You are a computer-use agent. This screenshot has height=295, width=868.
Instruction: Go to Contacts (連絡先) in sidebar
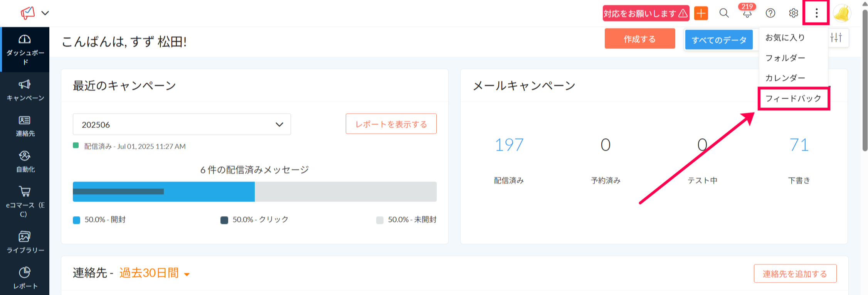coord(25,120)
